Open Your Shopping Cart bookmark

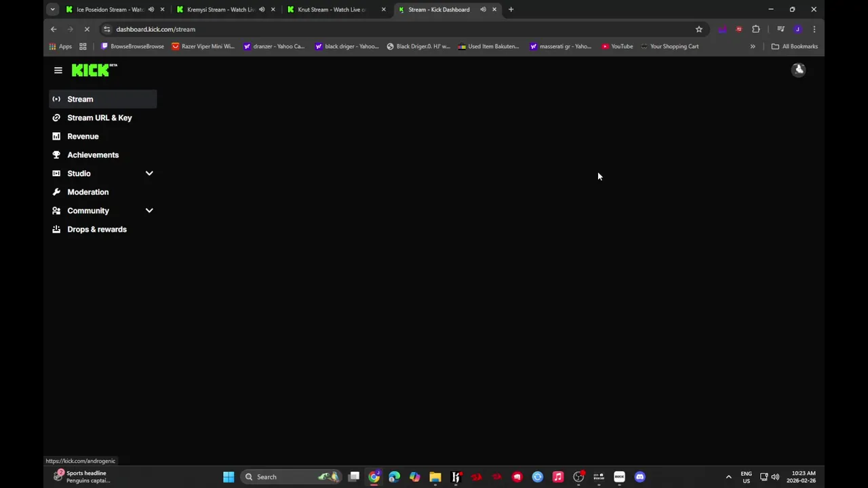[x=669, y=47]
